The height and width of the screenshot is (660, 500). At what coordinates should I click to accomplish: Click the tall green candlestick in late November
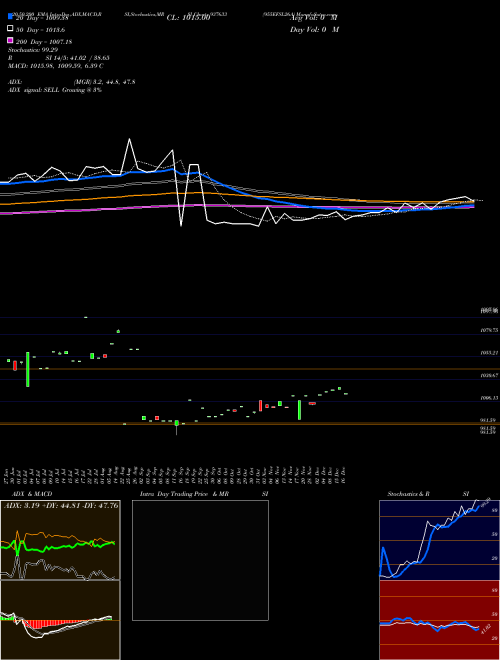[300, 410]
